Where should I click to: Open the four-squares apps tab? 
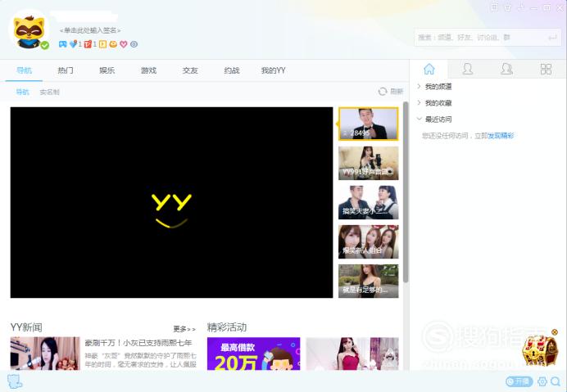point(546,69)
